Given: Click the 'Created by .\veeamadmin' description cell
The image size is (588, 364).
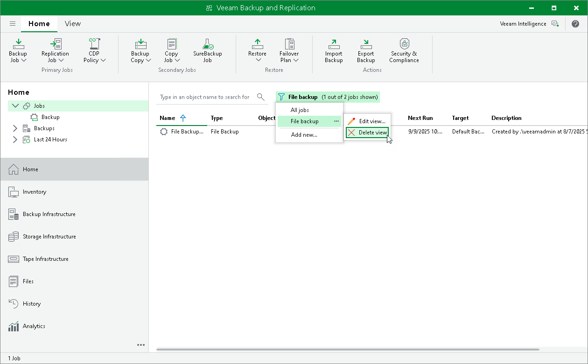Looking at the screenshot, I should [539, 132].
